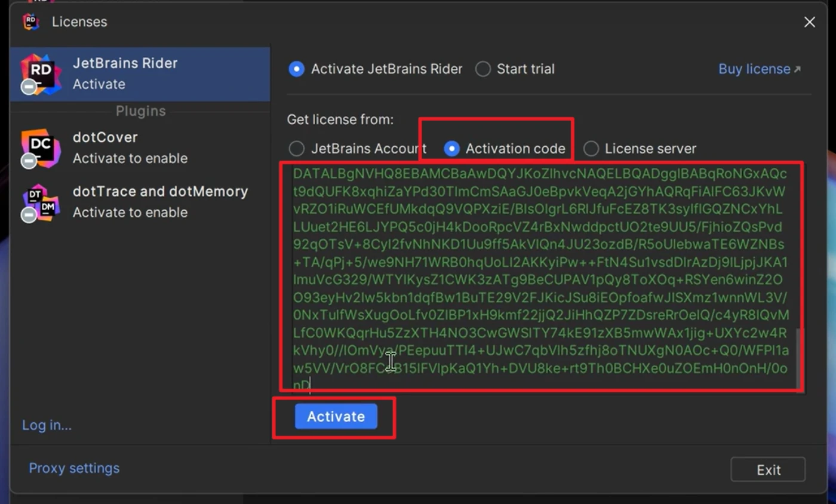836x504 pixels.
Task: Open the Buy license link
Action: (x=759, y=69)
